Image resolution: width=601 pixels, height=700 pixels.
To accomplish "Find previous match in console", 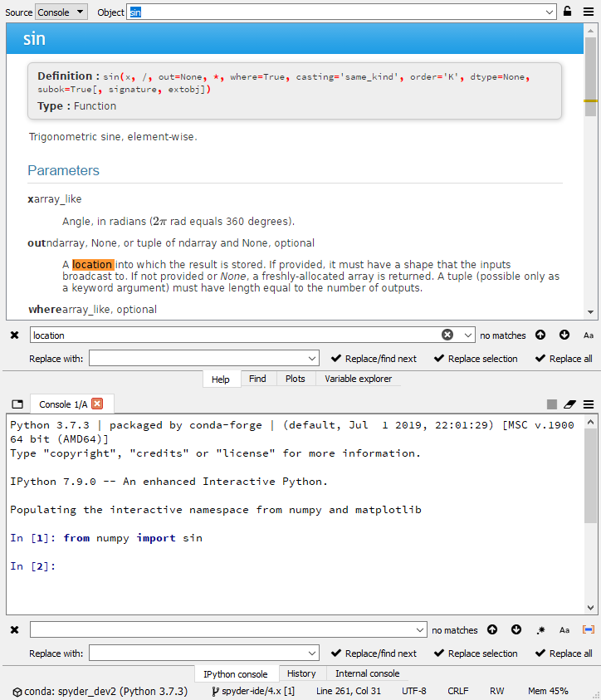I will point(492,629).
